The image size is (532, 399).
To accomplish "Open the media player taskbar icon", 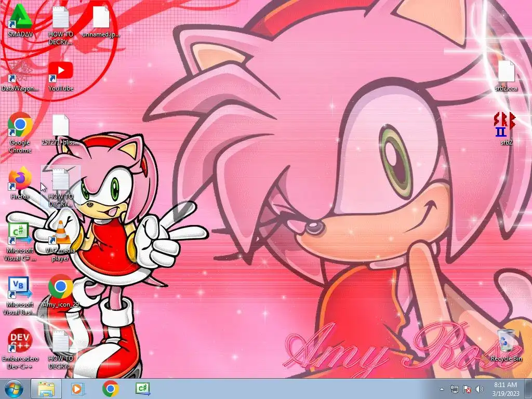I will (x=78, y=389).
